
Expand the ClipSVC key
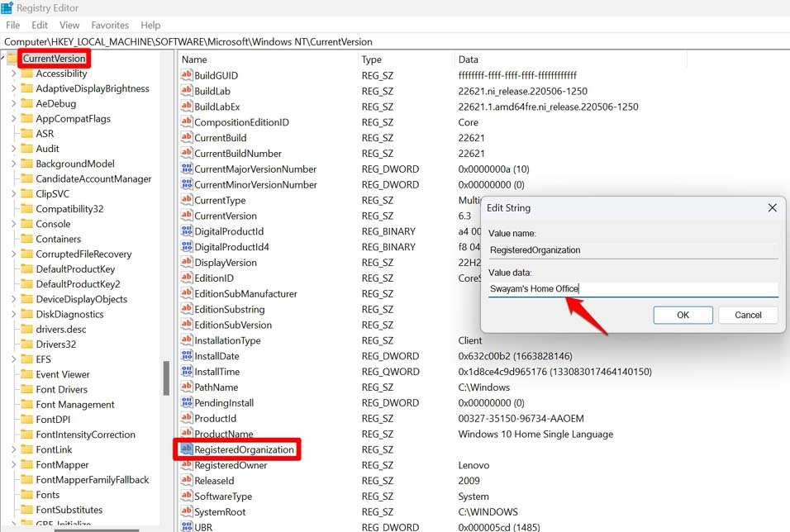(13, 194)
